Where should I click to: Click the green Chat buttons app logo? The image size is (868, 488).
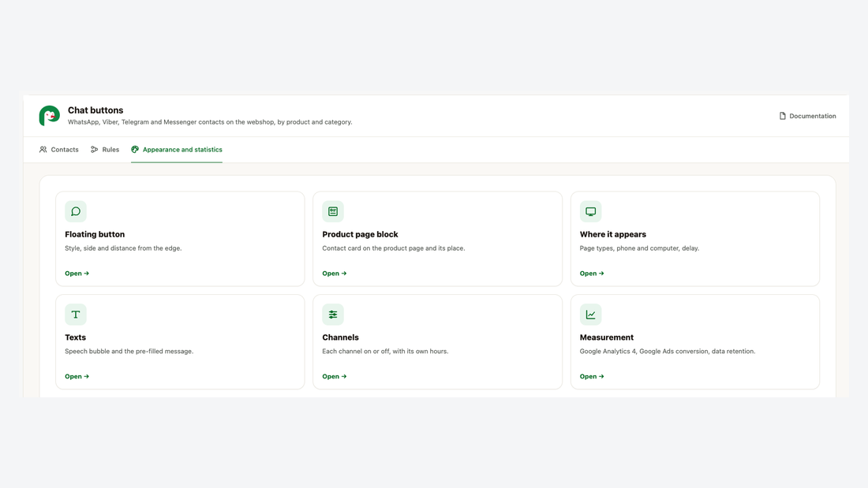[49, 116]
